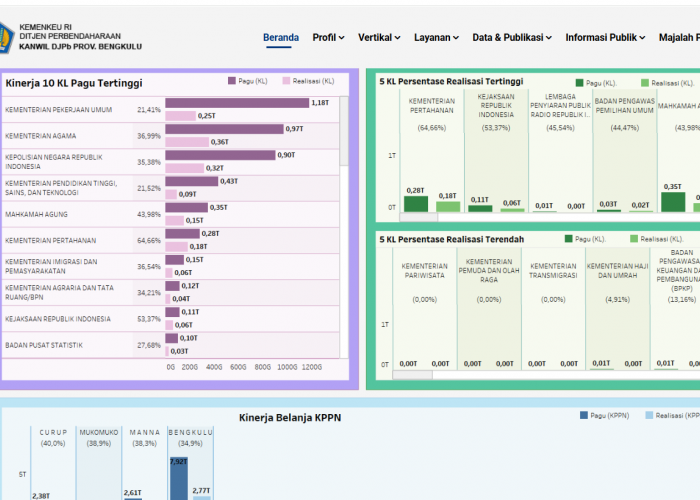Click KEMENTERIAN PERTAHANAN row in purple chart
The width and height of the screenshot is (700, 500).
click(x=50, y=241)
